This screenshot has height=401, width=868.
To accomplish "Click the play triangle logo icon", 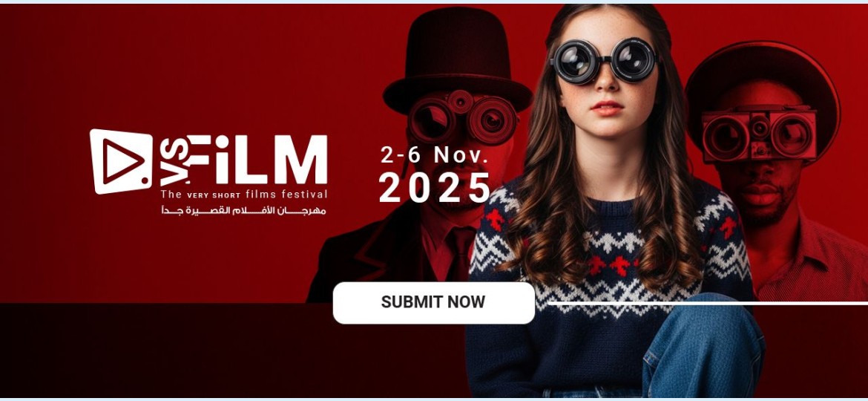I will click(121, 161).
